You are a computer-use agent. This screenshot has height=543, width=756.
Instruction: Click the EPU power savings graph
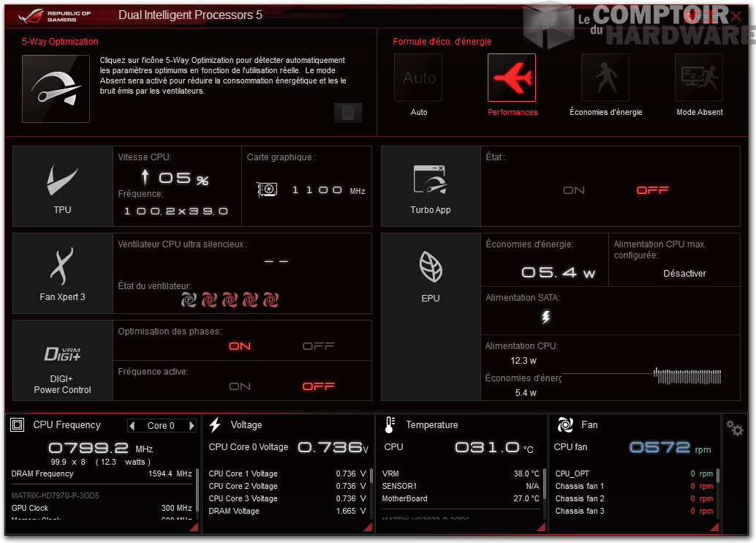click(x=641, y=376)
